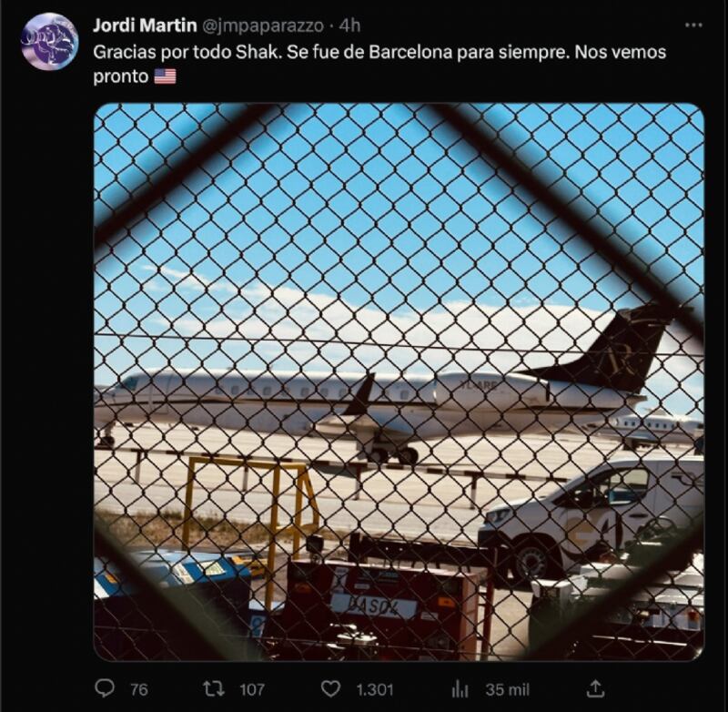The width and height of the screenshot is (728, 712).
Task: Open the three-dot more options menu
Action: (693, 25)
